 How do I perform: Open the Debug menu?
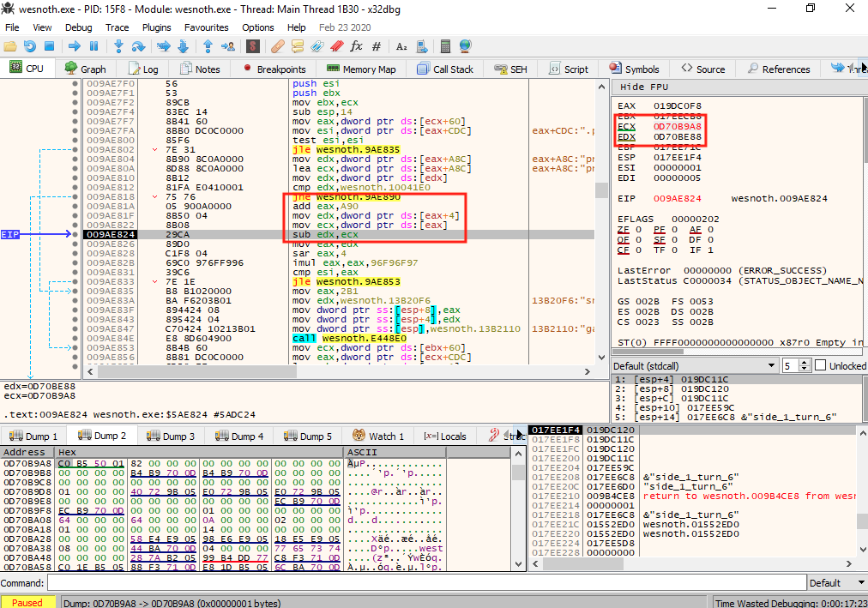pos(79,27)
